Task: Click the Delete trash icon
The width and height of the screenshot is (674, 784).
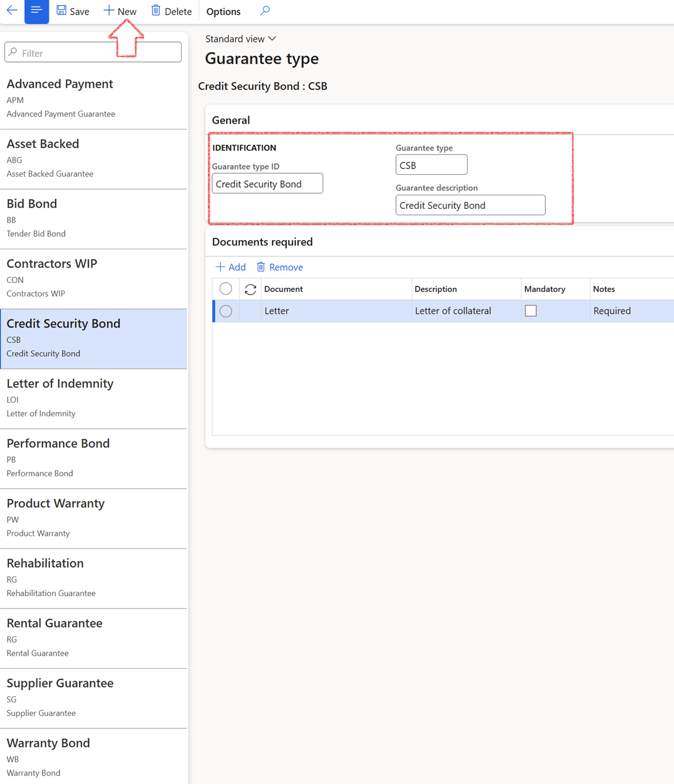Action: [x=156, y=11]
